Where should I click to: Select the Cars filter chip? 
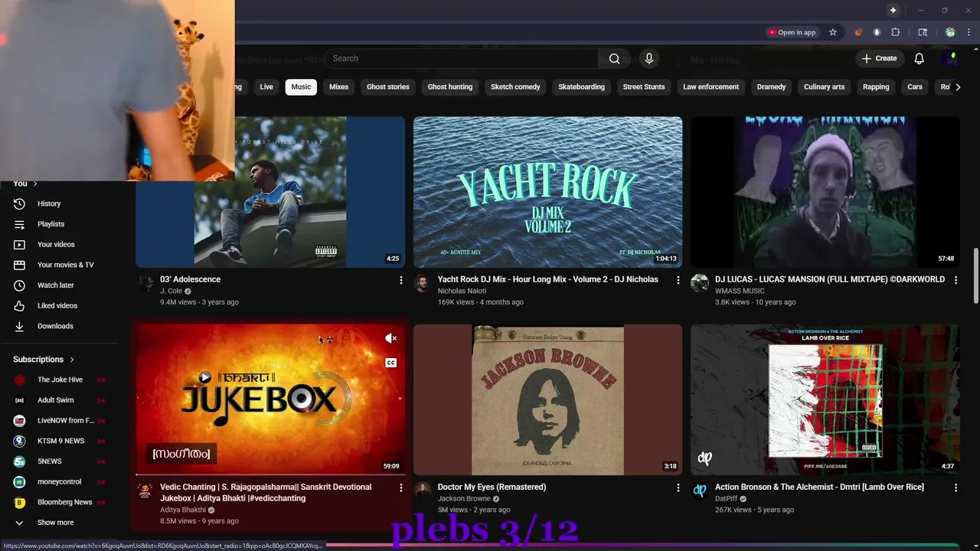coord(915,87)
